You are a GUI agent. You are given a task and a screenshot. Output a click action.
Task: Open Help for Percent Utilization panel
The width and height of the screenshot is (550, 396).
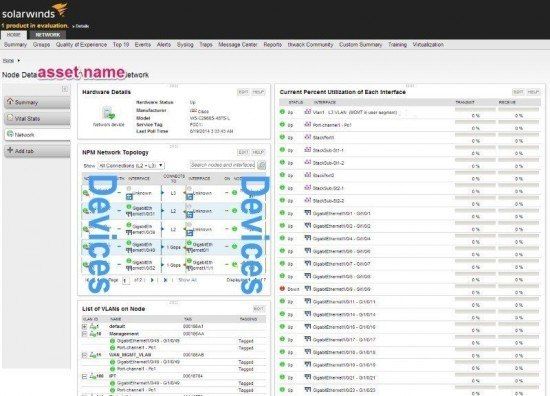coord(533,92)
